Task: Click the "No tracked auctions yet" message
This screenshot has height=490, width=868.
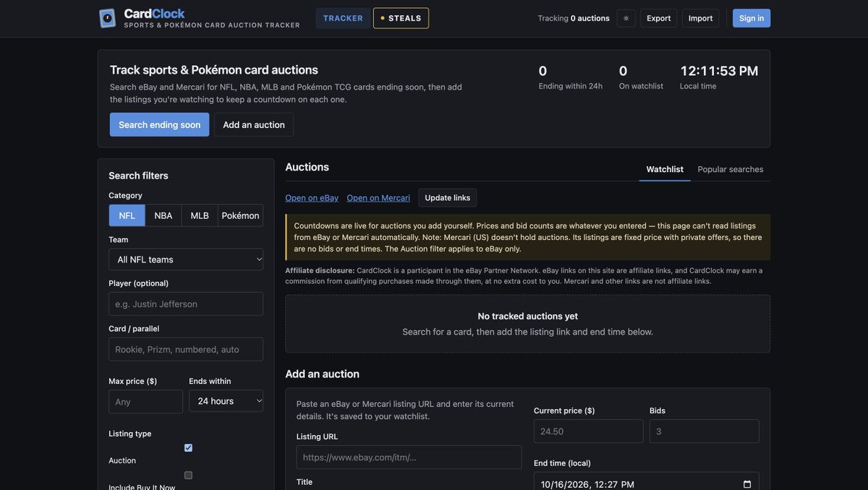Action: pyautogui.click(x=528, y=316)
